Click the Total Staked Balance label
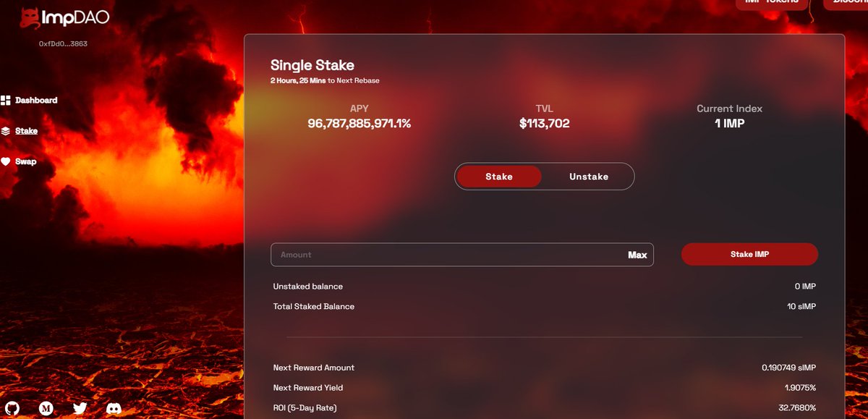 click(314, 307)
